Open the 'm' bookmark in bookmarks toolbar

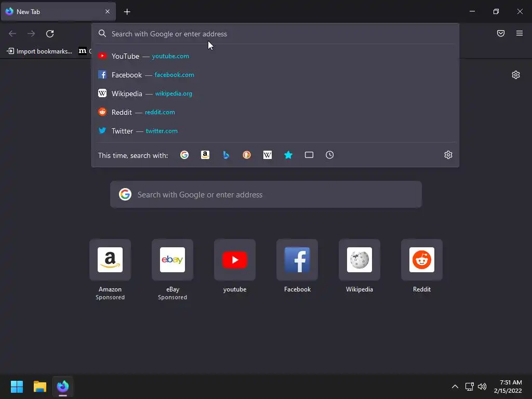click(83, 51)
